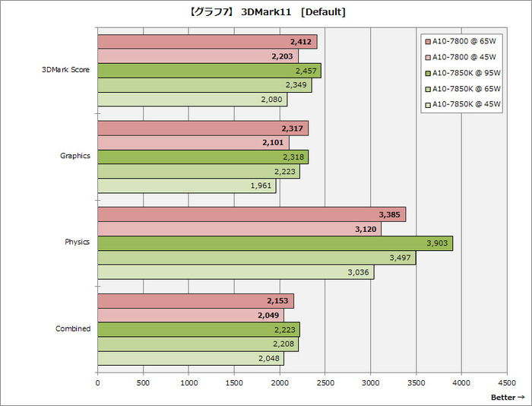Select the Physics bar valued 3,036
Viewport: 532px width, 406px height.
pyautogui.click(x=236, y=272)
